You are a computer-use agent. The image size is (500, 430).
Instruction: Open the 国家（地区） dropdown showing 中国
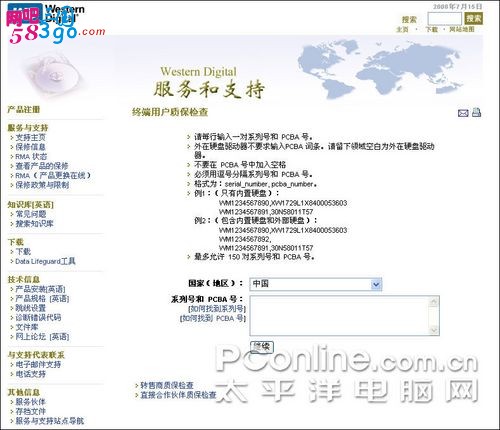pos(316,284)
